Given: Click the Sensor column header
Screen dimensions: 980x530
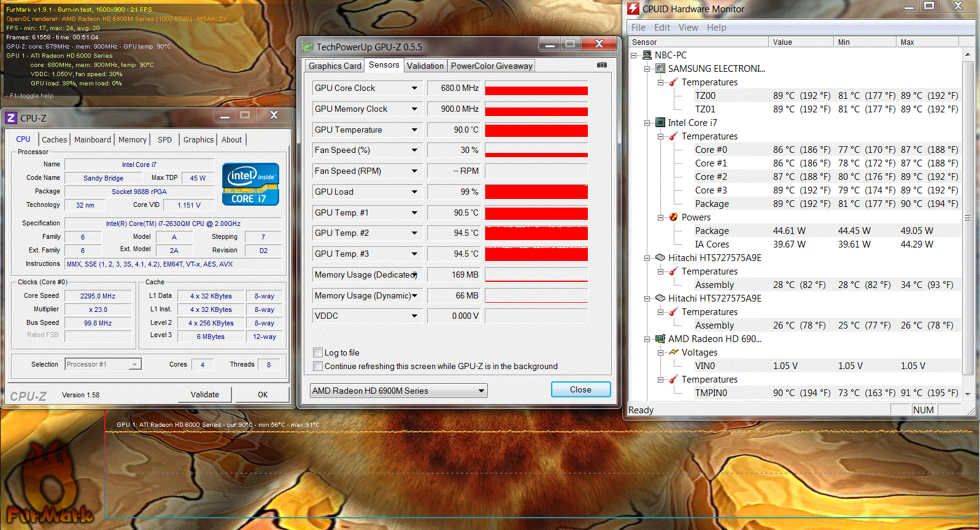Looking at the screenshot, I should [698, 42].
